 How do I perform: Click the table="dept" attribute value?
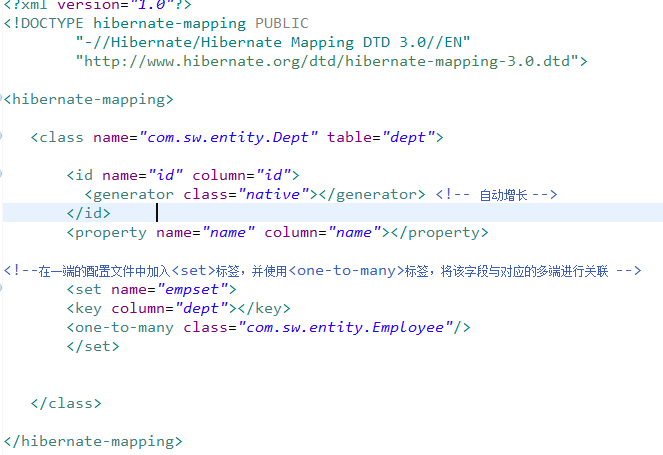click(x=381, y=137)
